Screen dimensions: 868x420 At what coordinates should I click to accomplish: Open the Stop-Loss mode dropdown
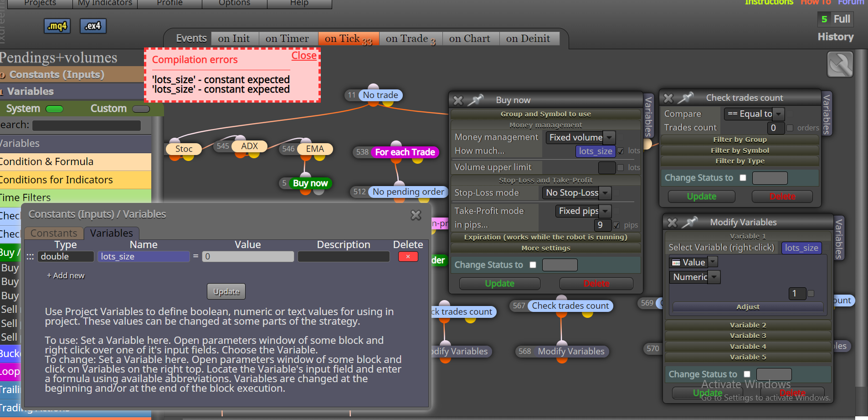[576, 193]
